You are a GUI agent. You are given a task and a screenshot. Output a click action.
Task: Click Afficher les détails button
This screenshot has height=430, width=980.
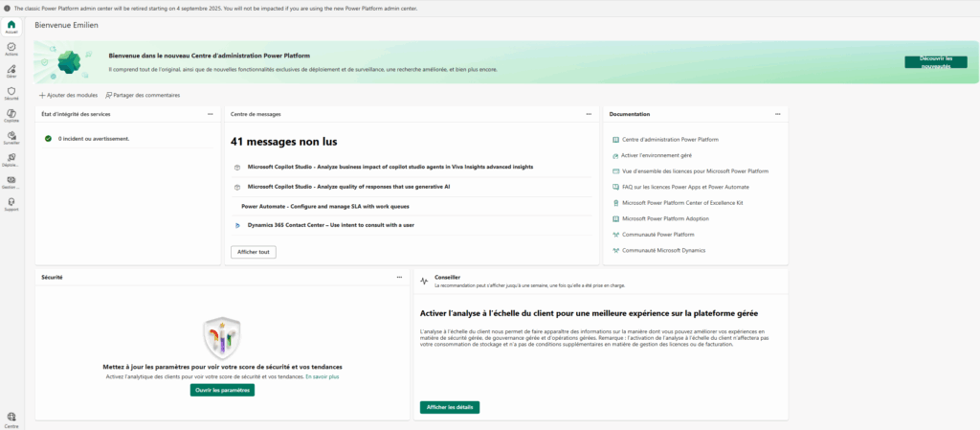pyautogui.click(x=450, y=408)
